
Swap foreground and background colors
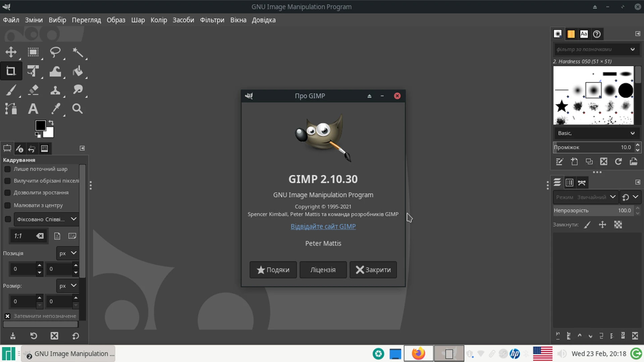[51, 123]
